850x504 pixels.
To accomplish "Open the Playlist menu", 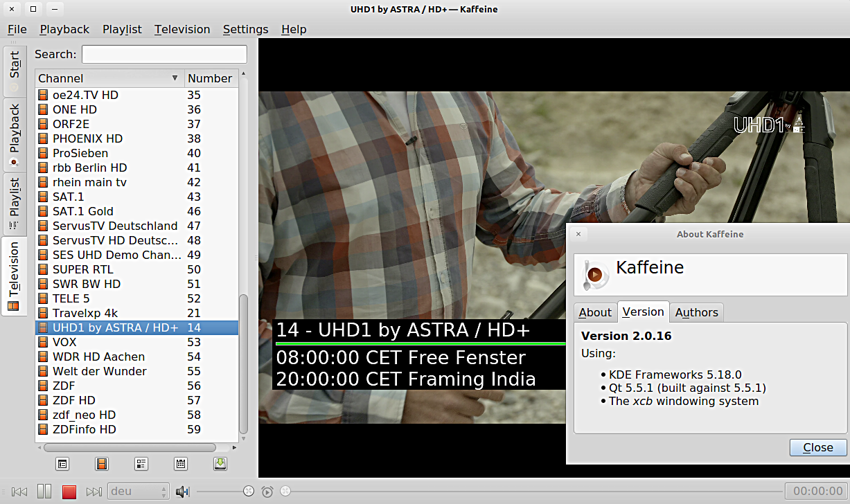I will pos(122,29).
